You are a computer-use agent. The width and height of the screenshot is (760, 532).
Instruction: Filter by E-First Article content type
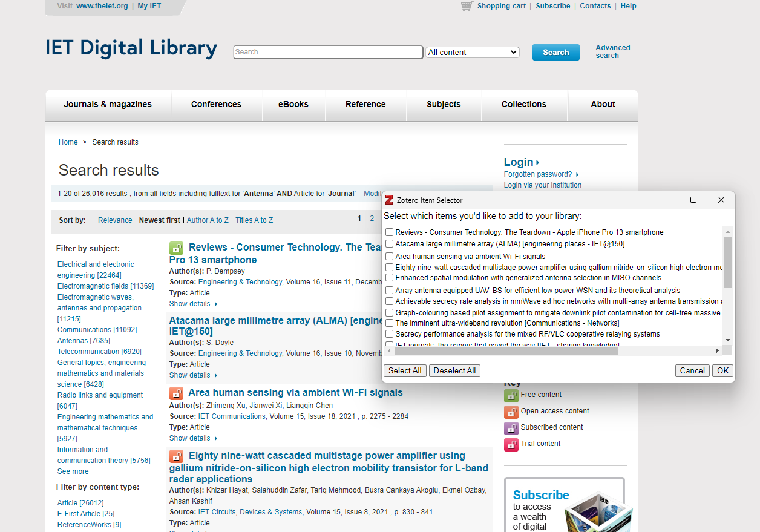click(x=86, y=514)
